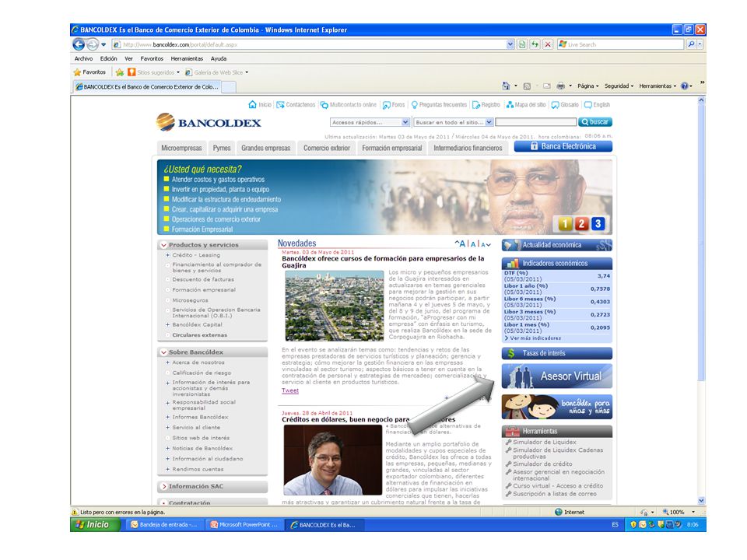The width and height of the screenshot is (747, 560).
Task: Click the browser Home icon in command bar
Action: point(506,86)
